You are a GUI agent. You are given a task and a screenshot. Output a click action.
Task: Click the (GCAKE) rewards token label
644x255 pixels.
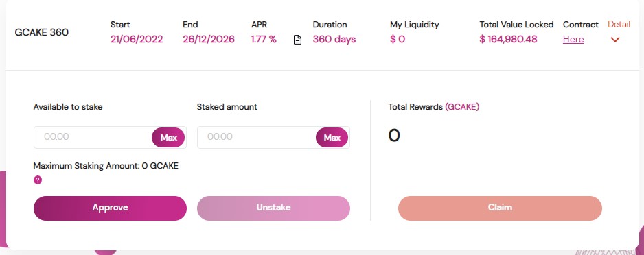(462, 107)
